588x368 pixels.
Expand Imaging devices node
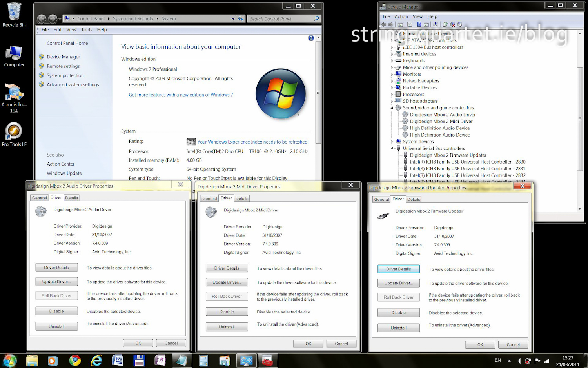pyautogui.click(x=392, y=54)
